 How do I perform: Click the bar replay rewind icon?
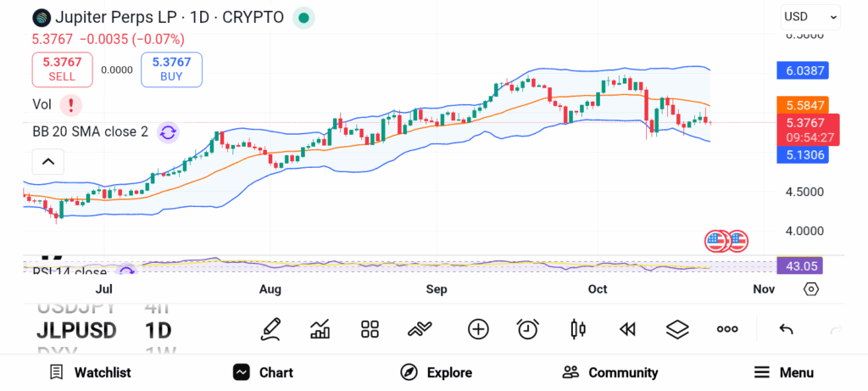[x=627, y=329]
